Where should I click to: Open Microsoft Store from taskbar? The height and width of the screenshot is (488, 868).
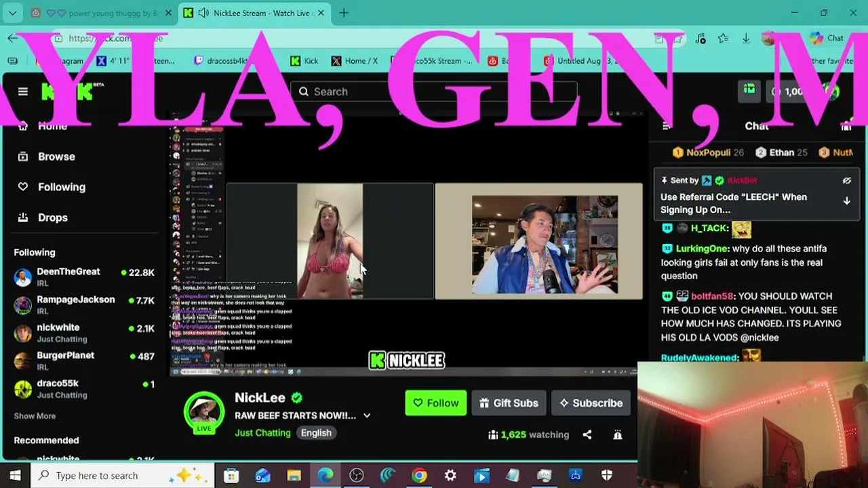click(231, 476)
